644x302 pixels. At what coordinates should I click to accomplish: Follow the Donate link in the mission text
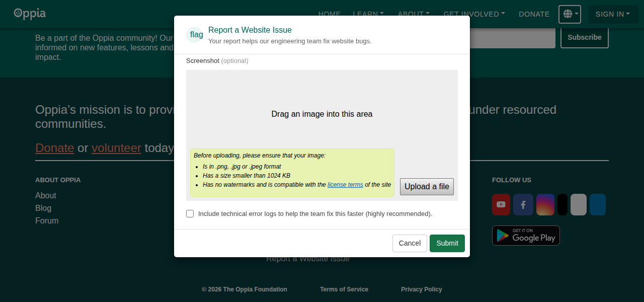55,148
